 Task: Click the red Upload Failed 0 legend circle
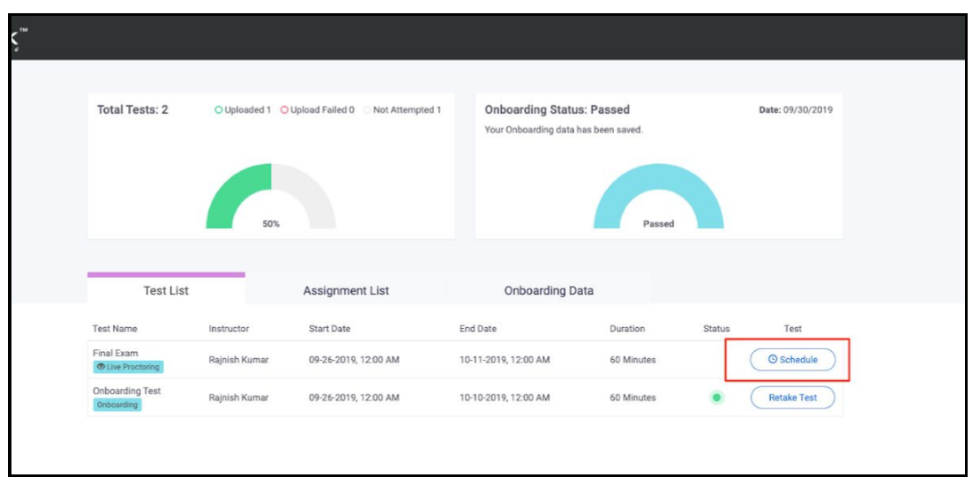coord(284,110)
